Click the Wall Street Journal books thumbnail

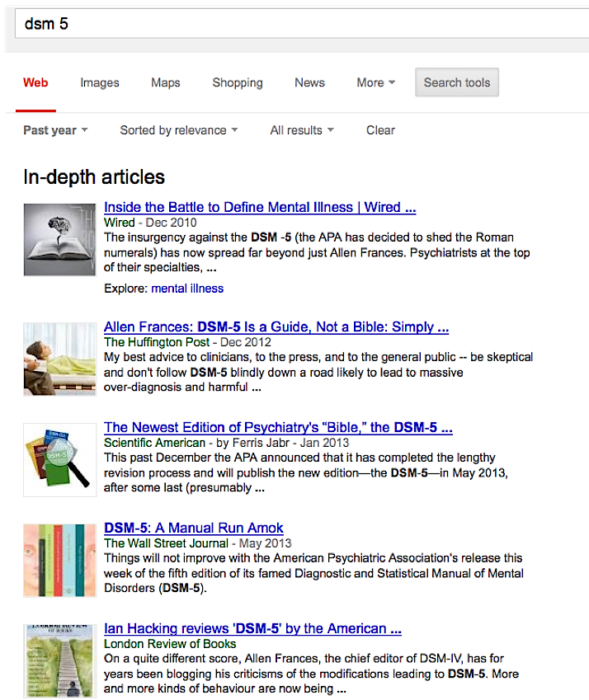pyautogui.click(x=60, y=561)
